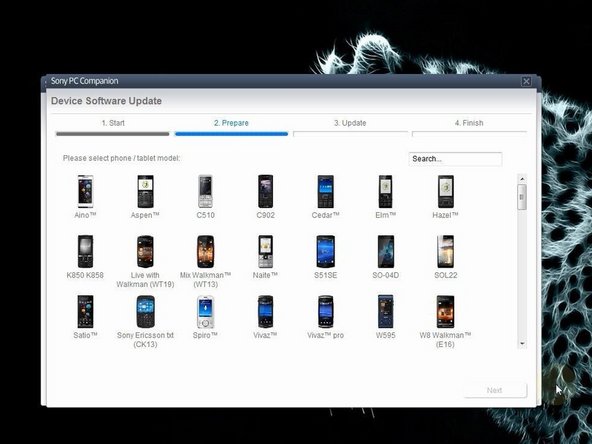Click the phone model Search field
Image resolution: width=592 pixels, height=444 pixels.
click(x=455, y=159)
